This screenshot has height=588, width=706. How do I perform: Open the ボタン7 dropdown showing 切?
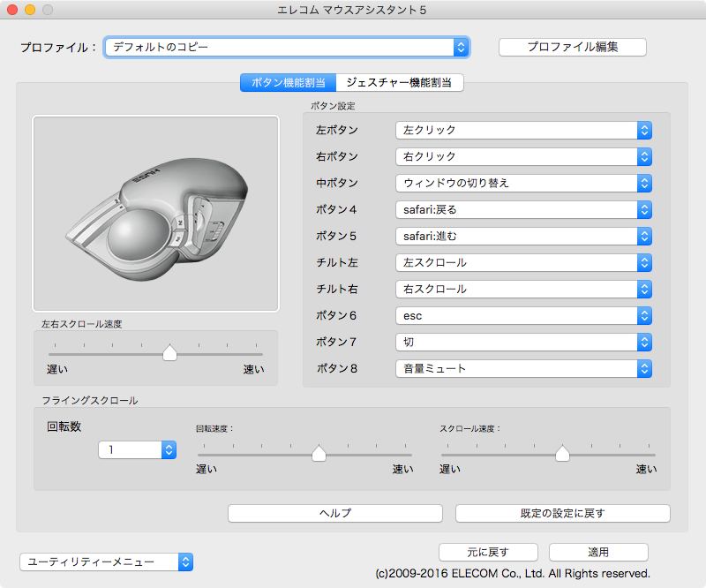[523, 343]
